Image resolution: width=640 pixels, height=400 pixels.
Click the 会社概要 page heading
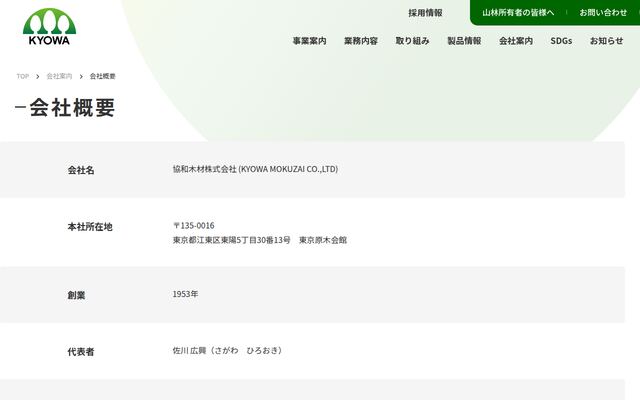point(72,107)
